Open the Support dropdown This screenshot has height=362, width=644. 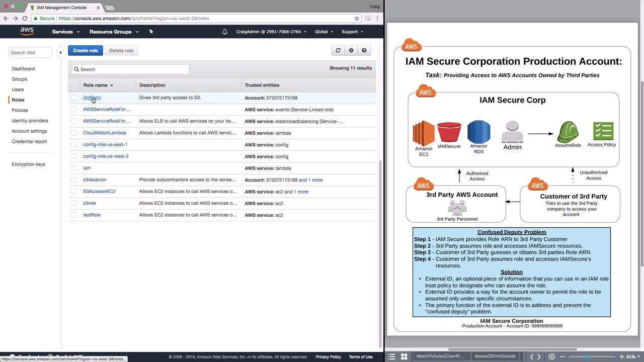pyautogui.click(x=352, y=32)
